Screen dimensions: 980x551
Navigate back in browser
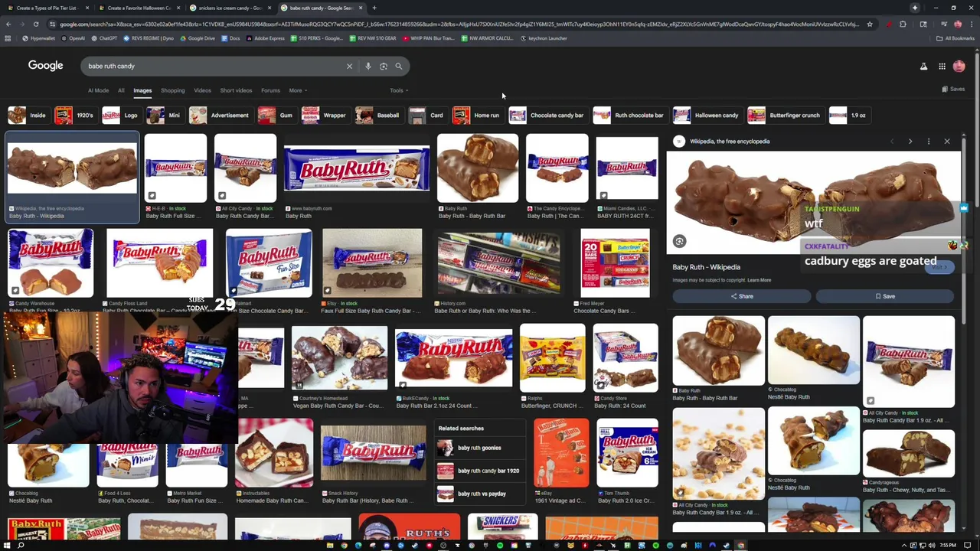8,24
